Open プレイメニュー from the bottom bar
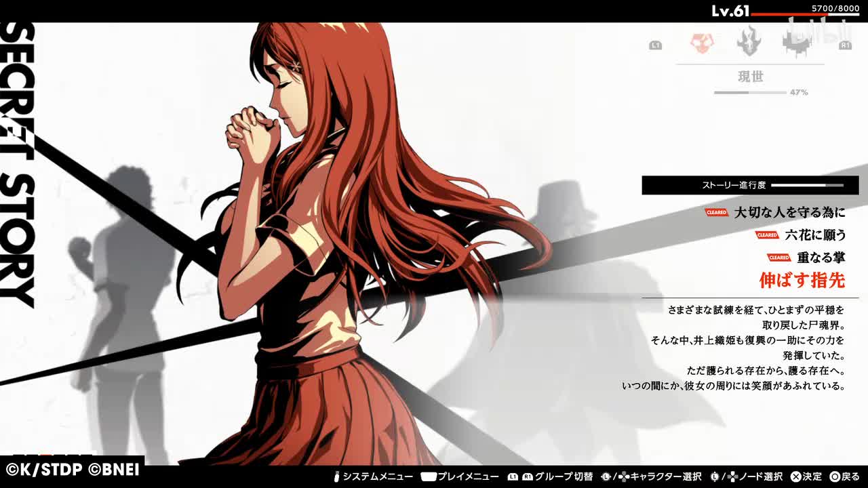This screenshot has width=868, height=488. coord(468,477)
